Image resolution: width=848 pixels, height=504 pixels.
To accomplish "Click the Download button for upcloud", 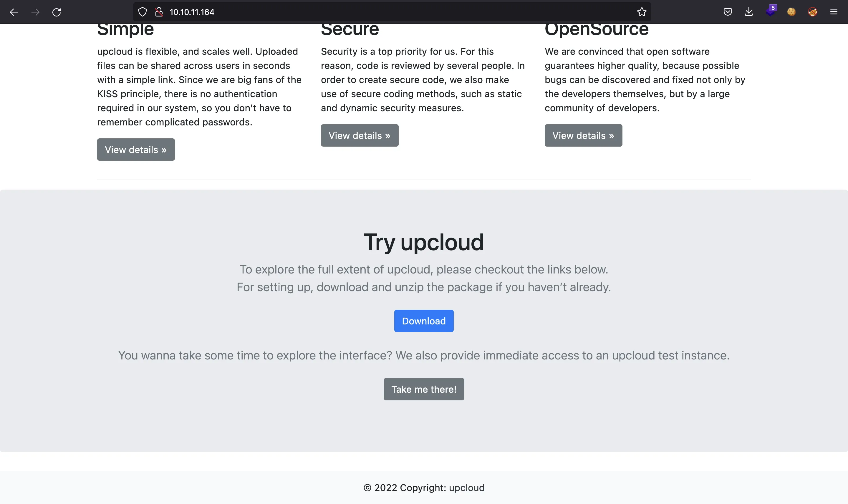I will coord(424,320).
